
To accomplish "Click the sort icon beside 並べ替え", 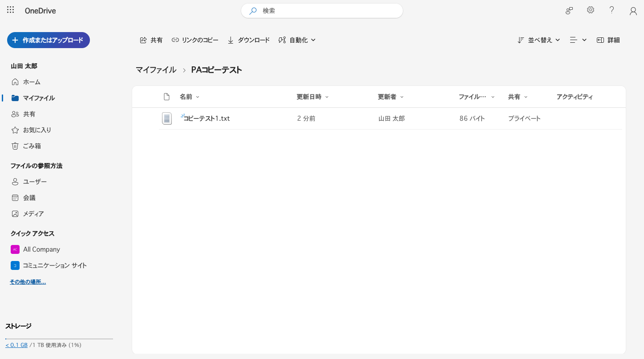I will pyautogui.click(x=521, y=40).
